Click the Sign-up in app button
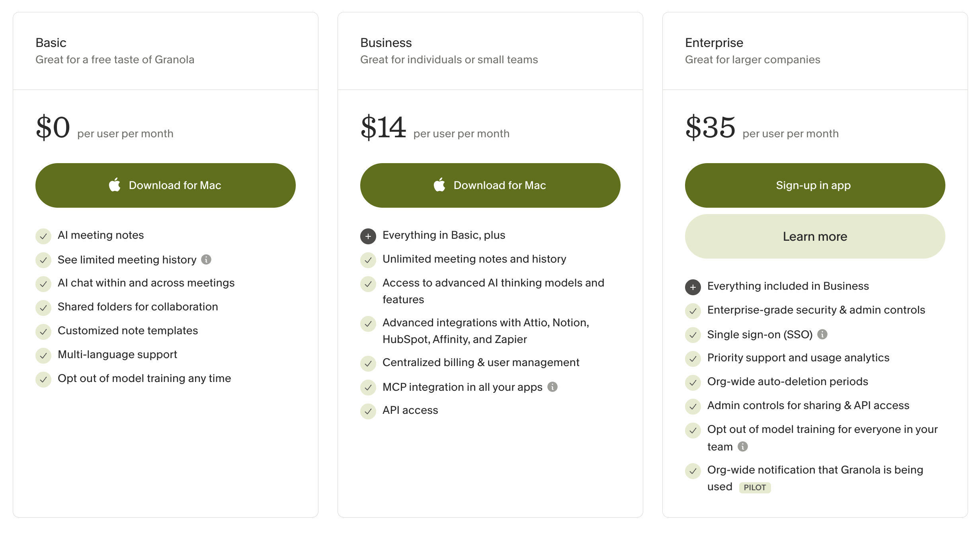This screenshot has height=534, width=980. pyautogui.click(x=815, y=185)
